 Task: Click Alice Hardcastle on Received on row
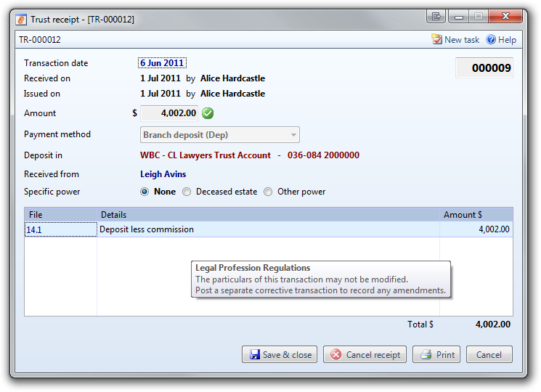tap(232, 78)
